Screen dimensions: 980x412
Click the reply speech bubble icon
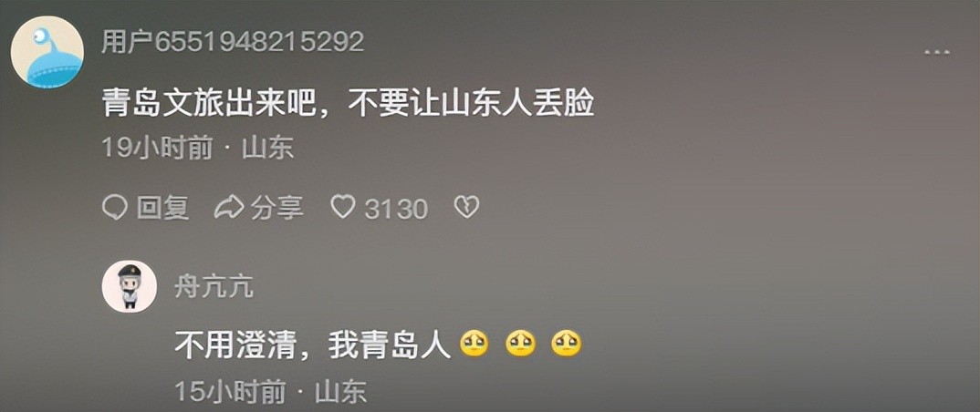point(114,208)
